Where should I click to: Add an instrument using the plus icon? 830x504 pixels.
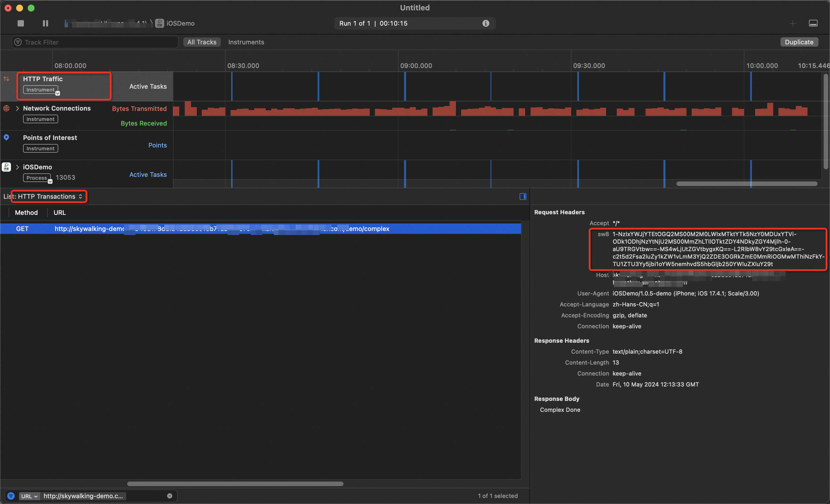[x=793, y=23]
